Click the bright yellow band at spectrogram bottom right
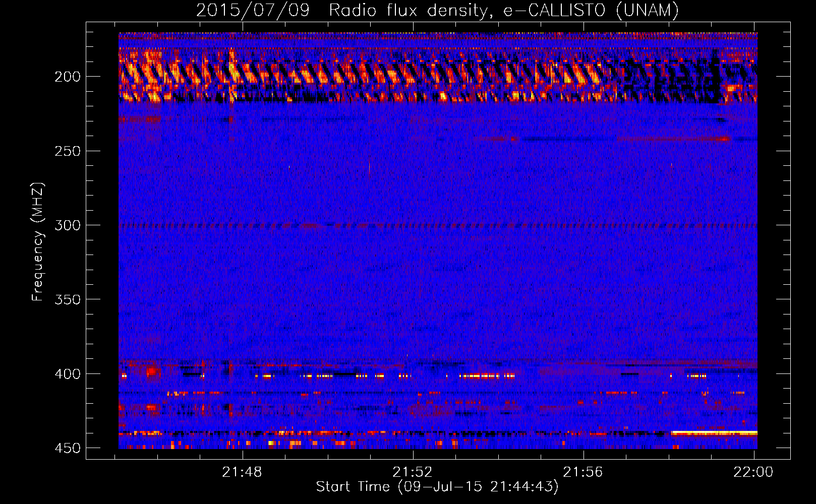The image size is (816, 504). [714, 433]
